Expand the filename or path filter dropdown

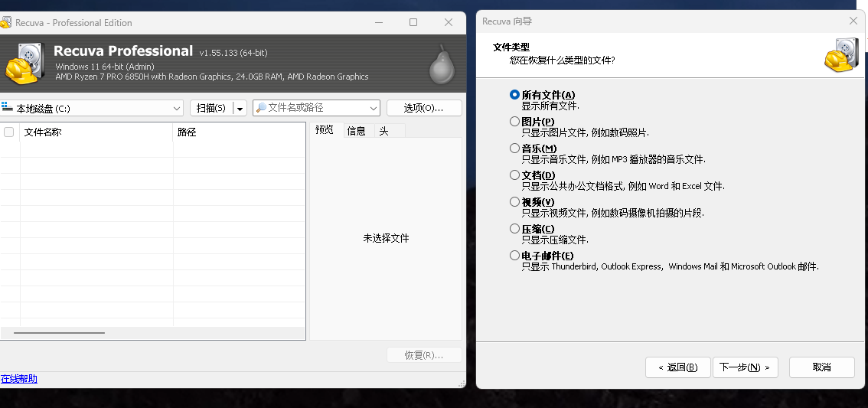[374, 108]
